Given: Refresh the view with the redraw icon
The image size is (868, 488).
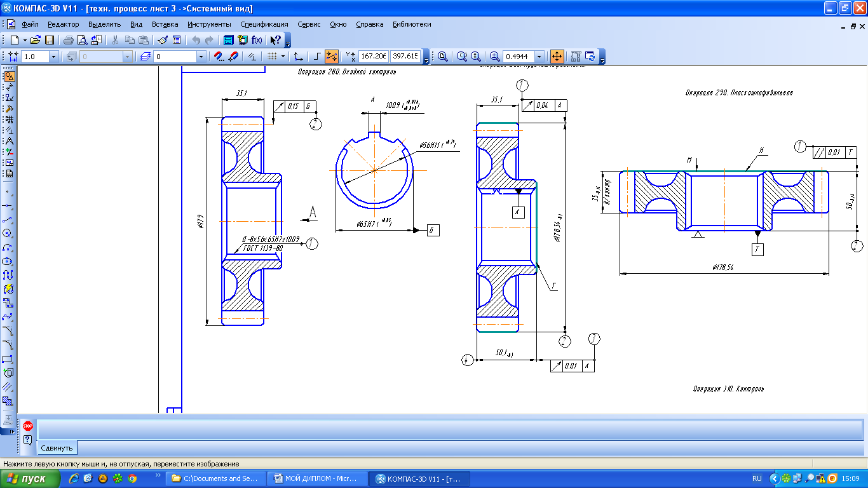Looking at the screenshot, I should (x=590, y=56).
